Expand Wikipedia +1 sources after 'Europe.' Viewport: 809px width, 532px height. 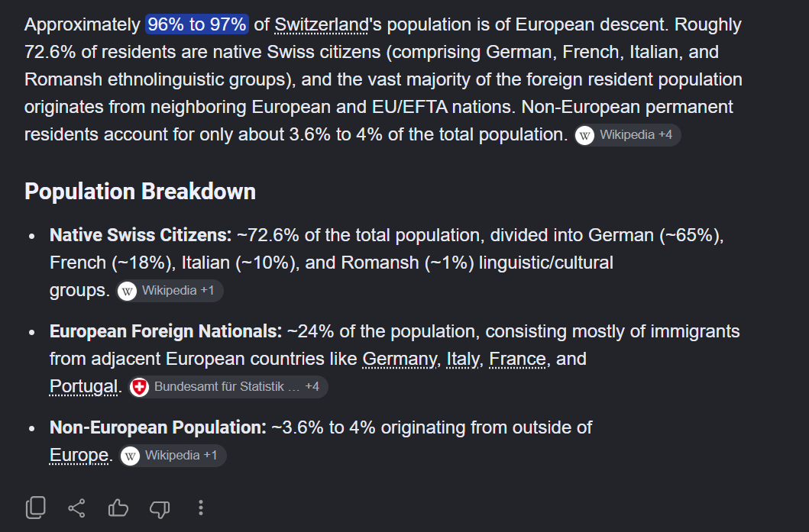click(x=173, y=456)
